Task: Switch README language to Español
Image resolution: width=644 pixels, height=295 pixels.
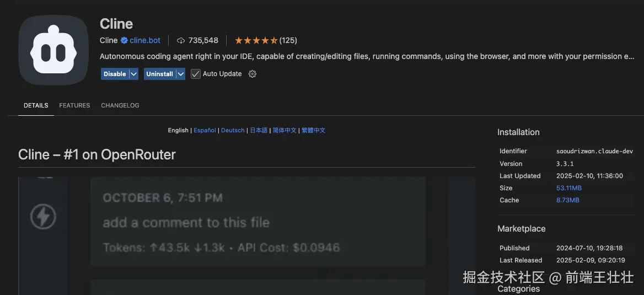Action: click(205, 130)
